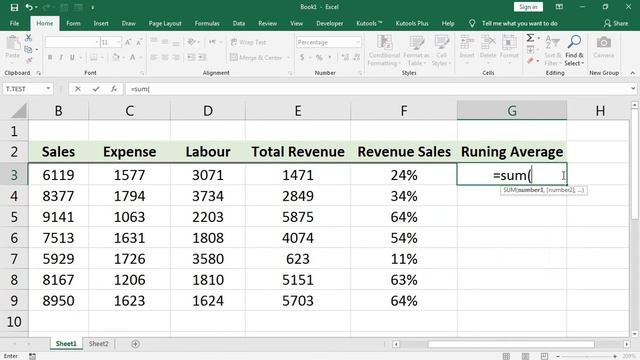Click the Insert Function fx icon
Image resolution: width=640 pixels, height=360 pixels.
114,89
